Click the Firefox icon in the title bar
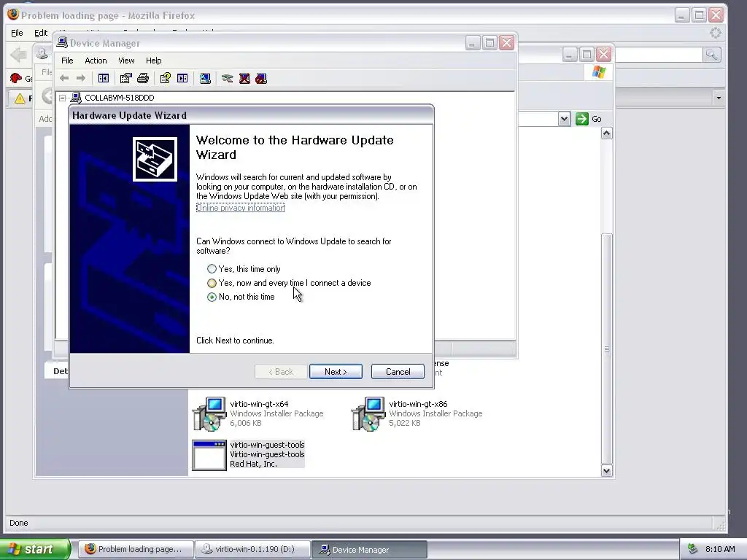 click(13, 15)
